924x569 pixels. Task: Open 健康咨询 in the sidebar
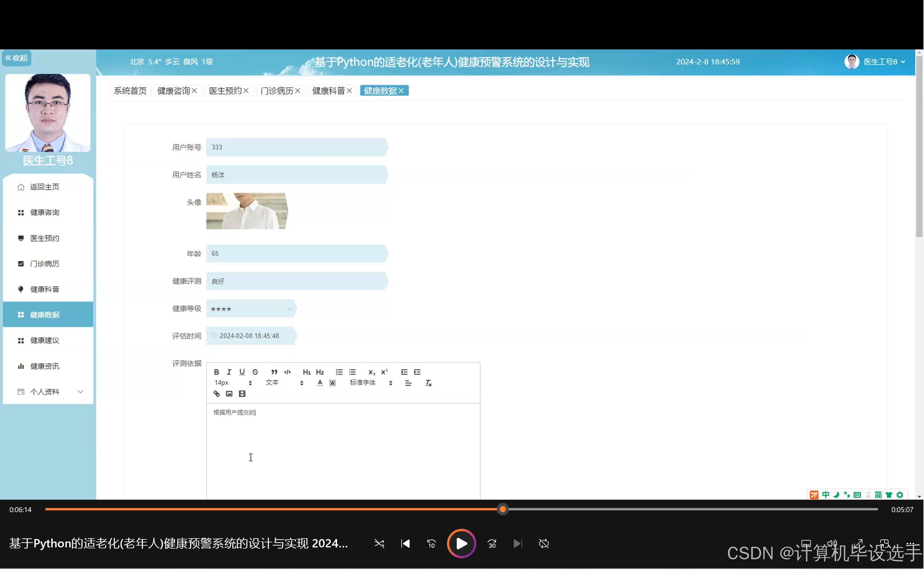pos(48,213)
